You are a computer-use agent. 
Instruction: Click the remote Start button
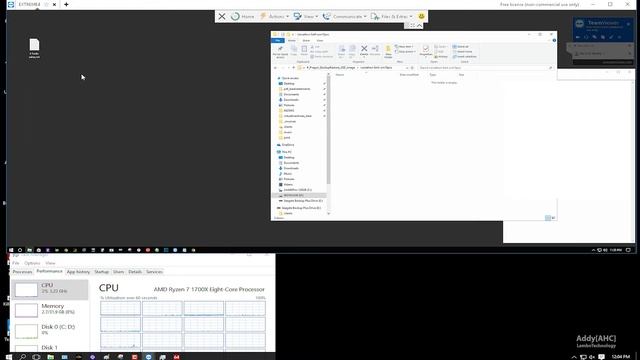(x=11, y=250)
